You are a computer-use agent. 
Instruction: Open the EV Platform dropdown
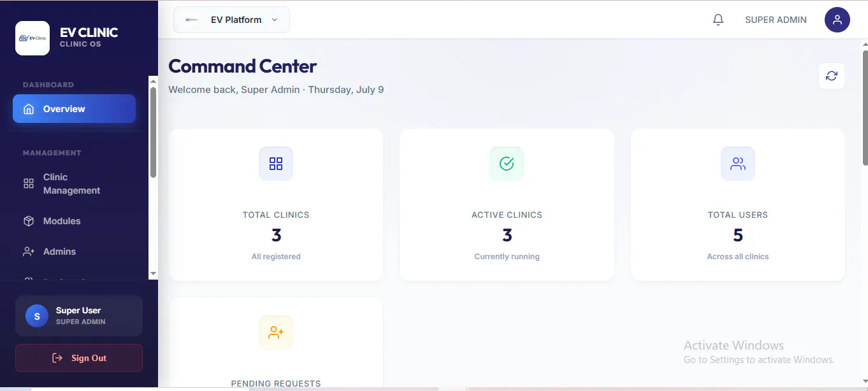click(231, 20)
